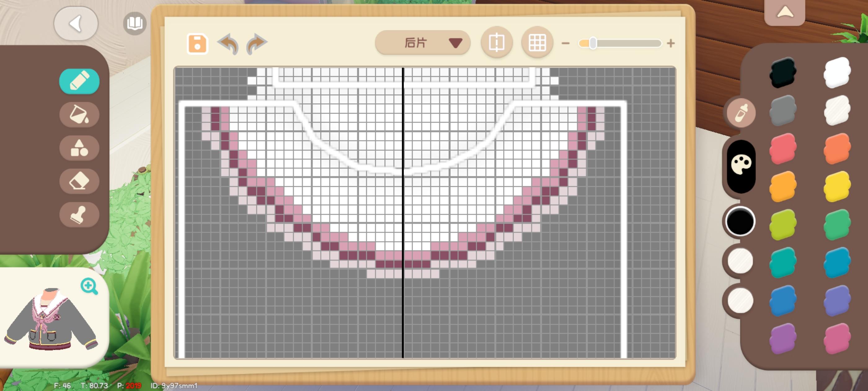The height and width of the screenshot is (391, 868).
Task: Redo the undone action
Action: (256, 44)
